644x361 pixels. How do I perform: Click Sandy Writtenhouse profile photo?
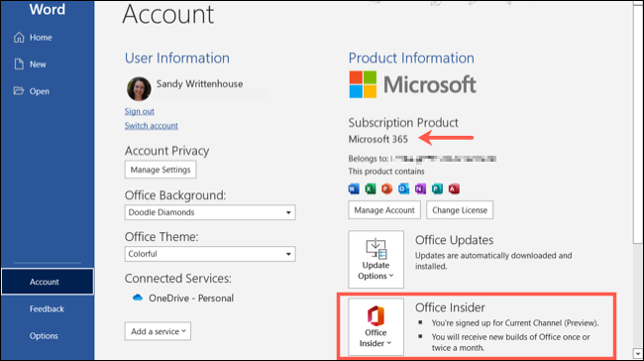coord(139,89)
